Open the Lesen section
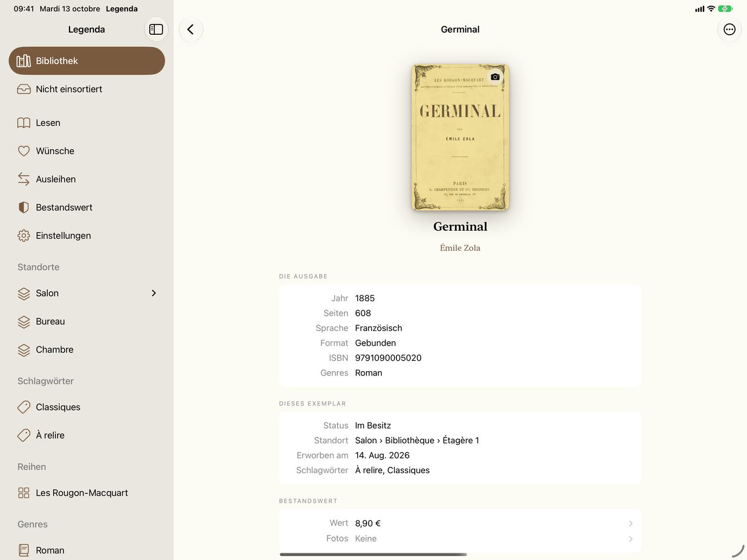 (x=87, y=123)
